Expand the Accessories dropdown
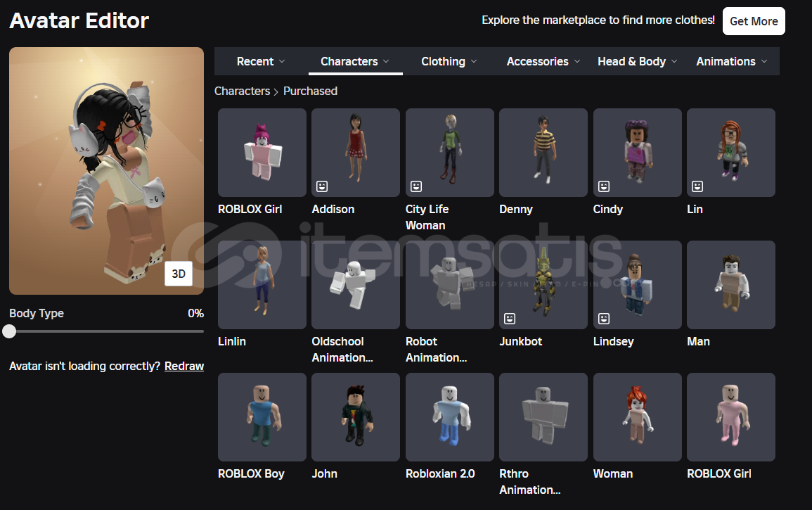This screenshot has width=812, height=510. click(543, 62)
